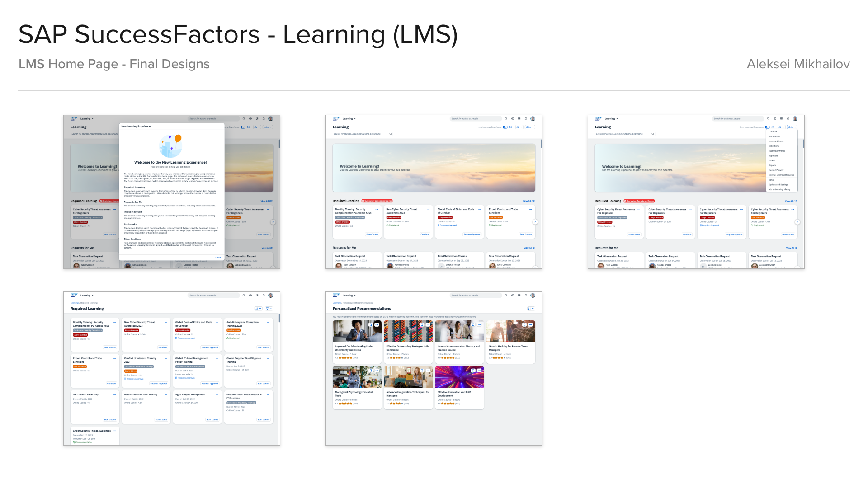
Task: Open Emily Johnson's Task Observation Request card
Action: (x=511, y=261)
